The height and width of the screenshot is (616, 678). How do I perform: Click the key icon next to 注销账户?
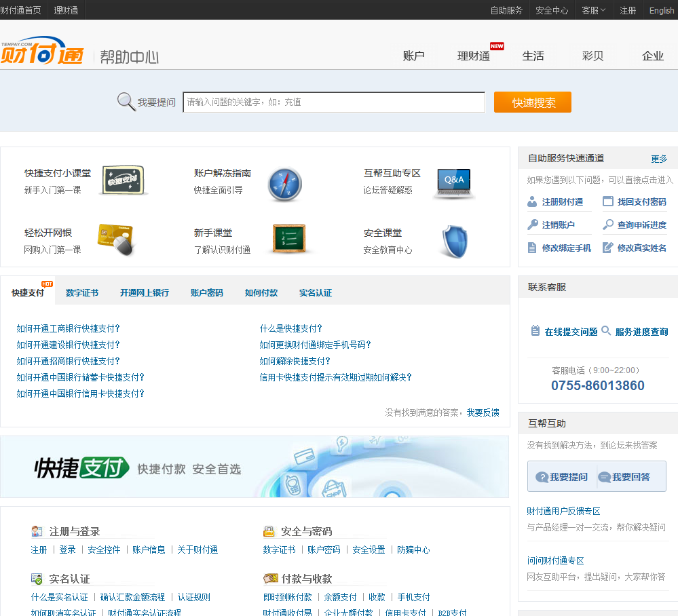click(532, 225)
